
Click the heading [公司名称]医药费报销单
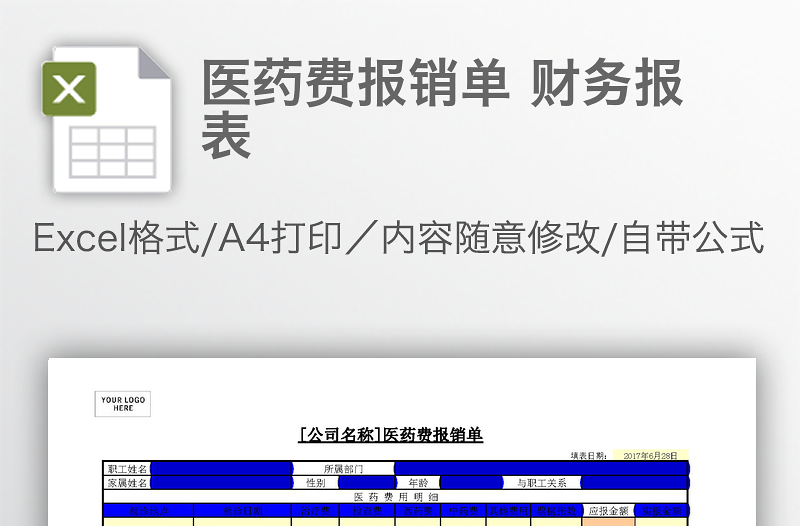[390, 435]
